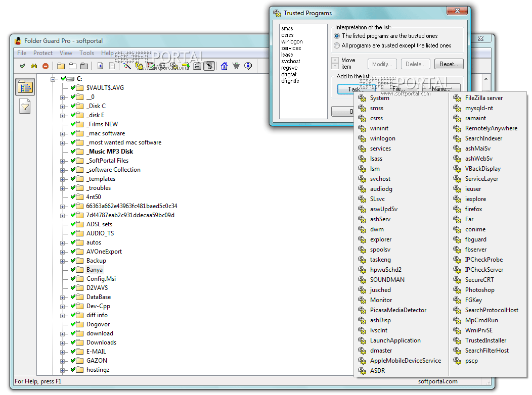Open the Tools menu
Screen dimensions: 532x395
(x=86, y=53)
